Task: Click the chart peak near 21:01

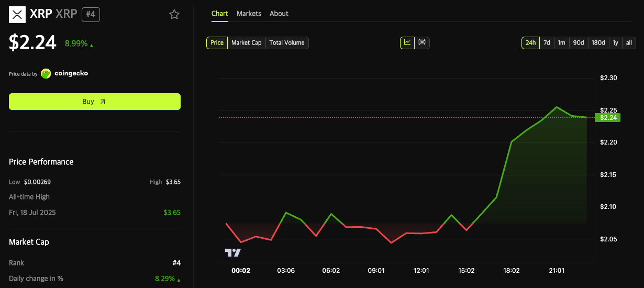Action: coord(556,107)
